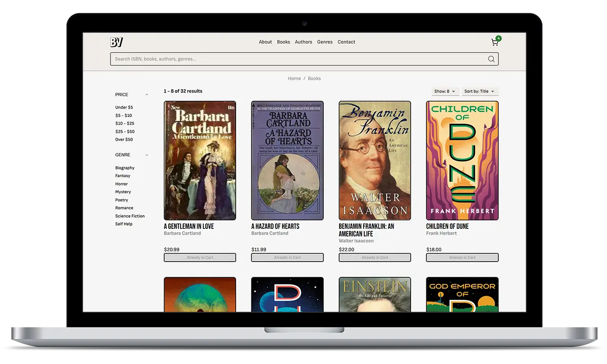This screenshot has width=607, height=364.
Task: Click the $22.00 price text
Action: point(347,250)
